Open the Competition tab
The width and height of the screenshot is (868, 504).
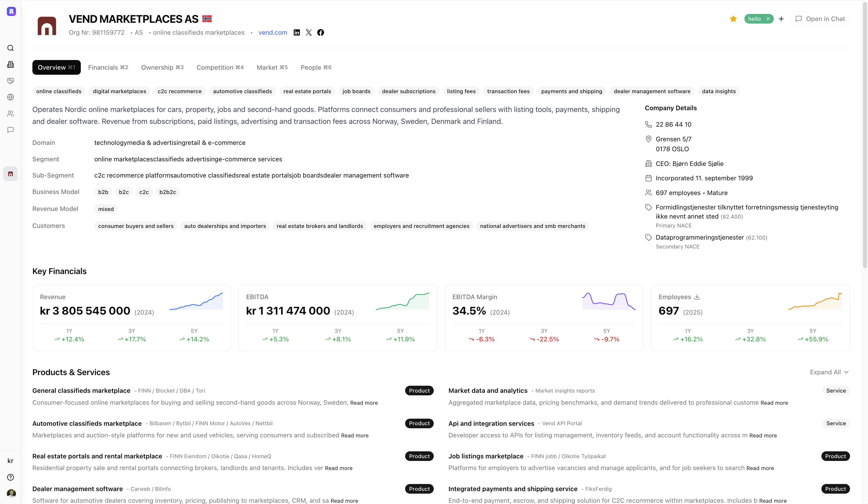click(220, 67)
